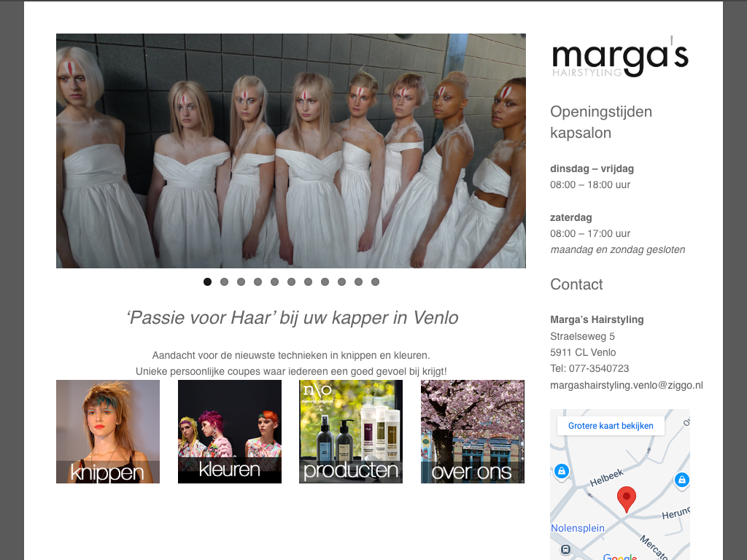Jump to the last slideshow dot
Screen dimensions: 747x560
(x=375, y=281)
